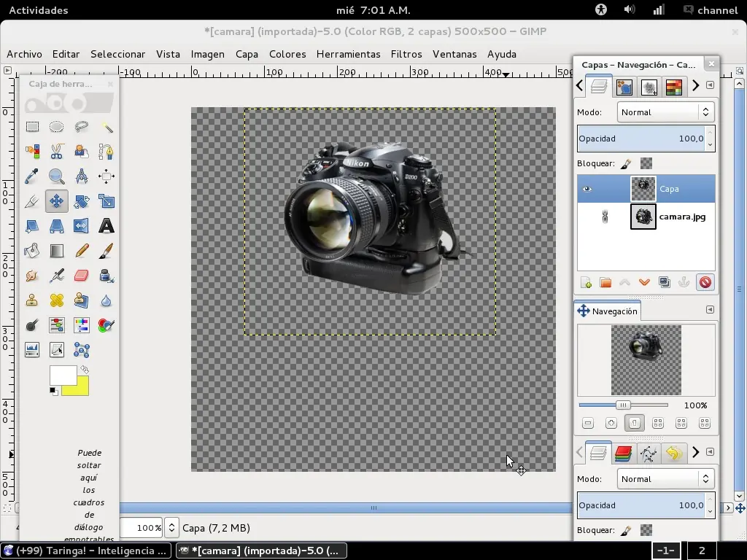Open the Capa menu
Viewport: 747px width, 560px height.
pyautogui.click(x=247, y=54)
